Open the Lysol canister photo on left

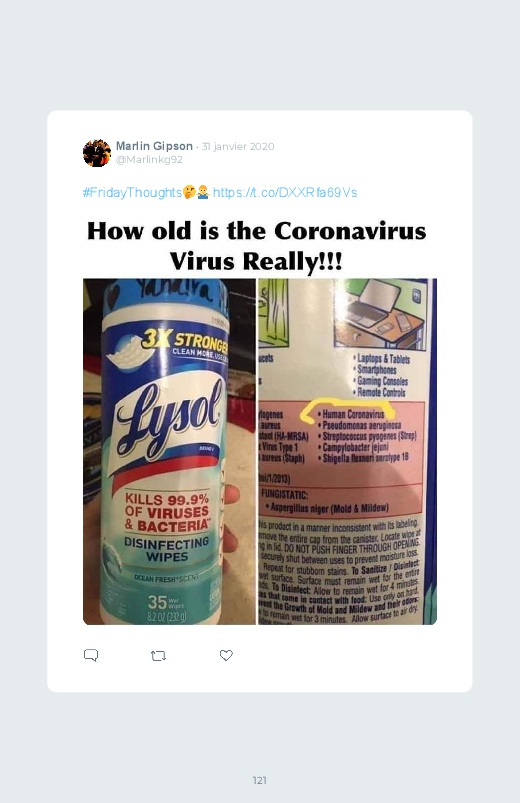tap(169, 451)
